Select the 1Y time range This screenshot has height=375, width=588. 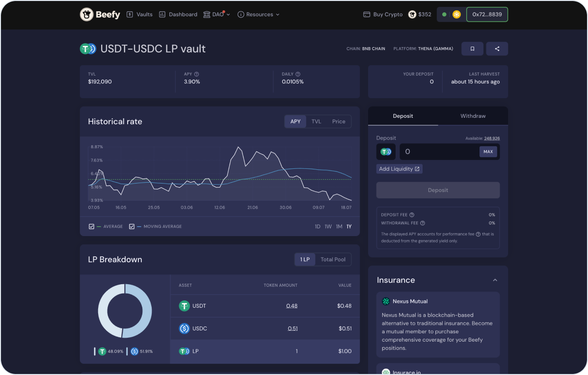coord(349,226)
